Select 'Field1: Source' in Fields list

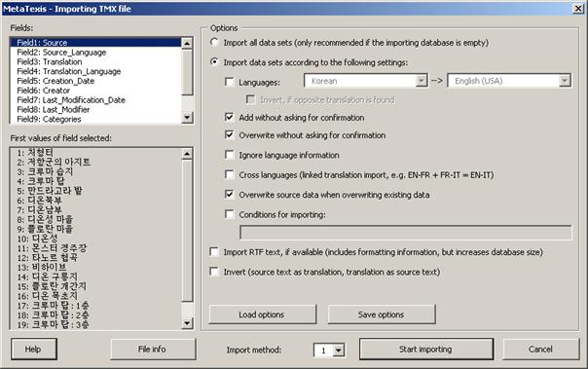point(95,43)
